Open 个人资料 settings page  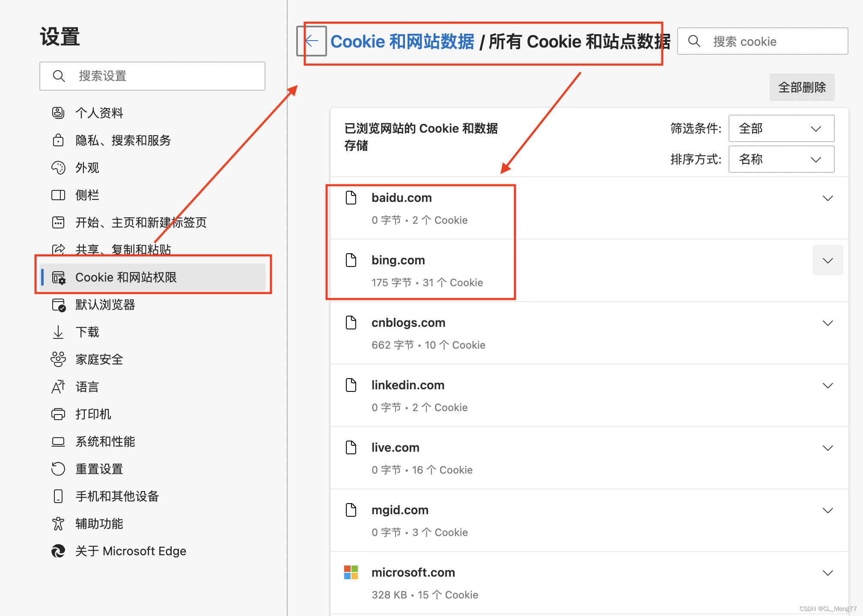(x=152, y=113)
